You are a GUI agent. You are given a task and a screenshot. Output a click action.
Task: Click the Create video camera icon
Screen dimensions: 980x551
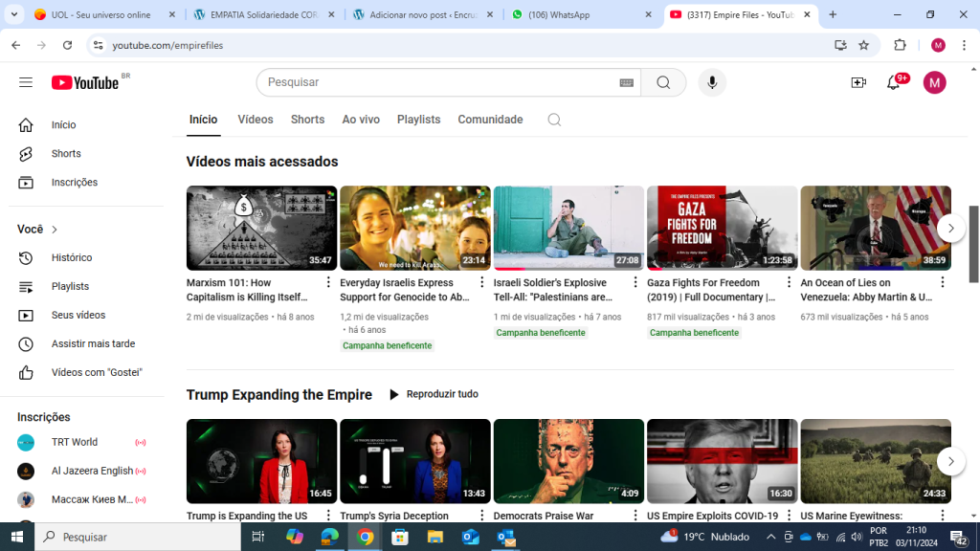(858, 82)
